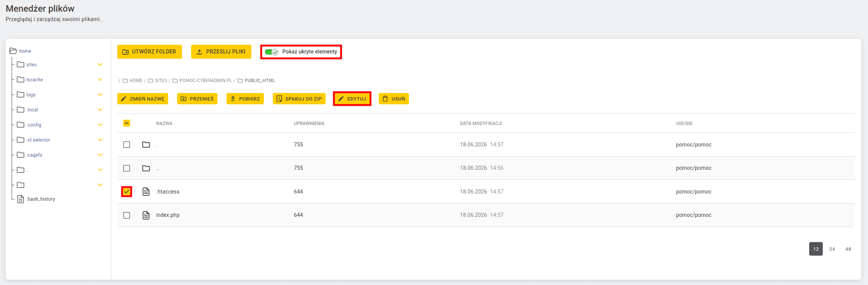Expand the logs folder chevron
This screenshot has height=285, width=868.
pos(100,94)
